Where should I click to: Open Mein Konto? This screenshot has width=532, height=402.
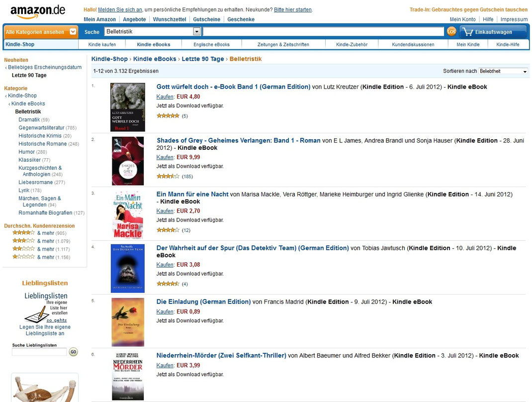click(x=463, y=19)
